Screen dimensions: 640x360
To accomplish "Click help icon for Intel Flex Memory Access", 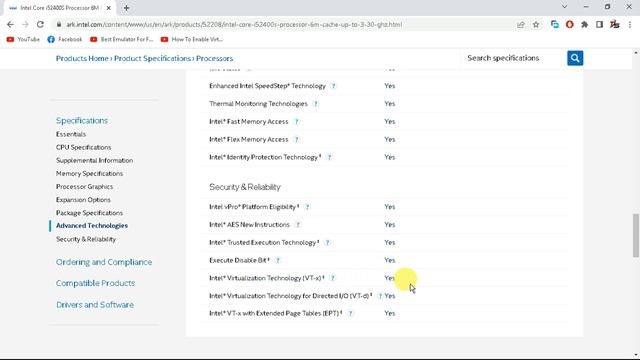I will tap(296, 140).
